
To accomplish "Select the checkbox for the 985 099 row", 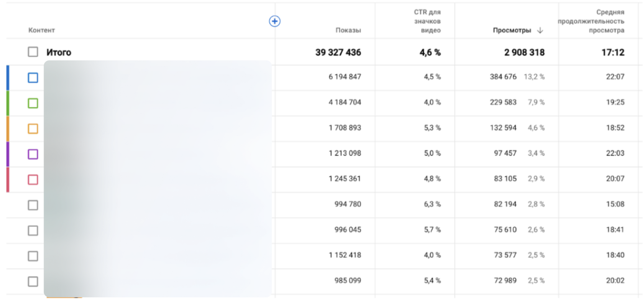I will click(x=33, y=282).
